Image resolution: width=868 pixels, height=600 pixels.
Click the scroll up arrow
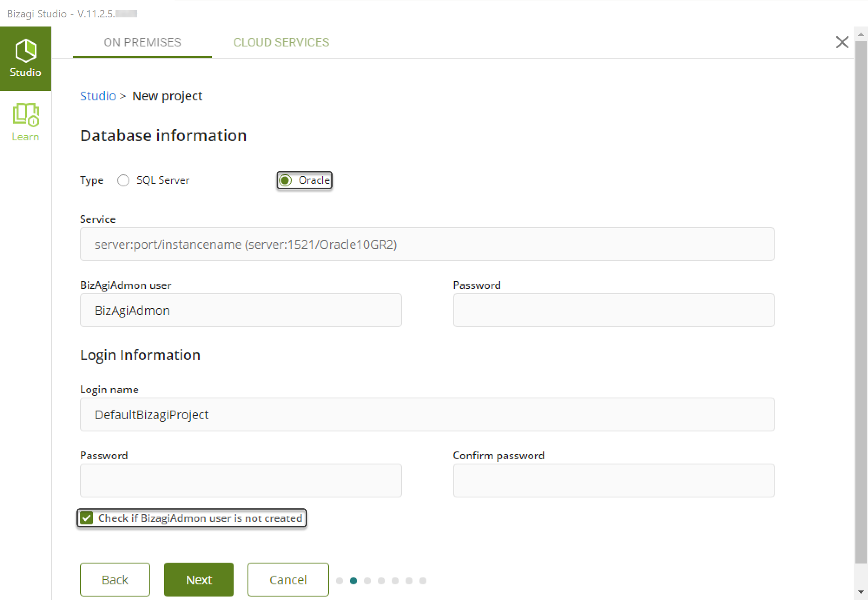861,34
